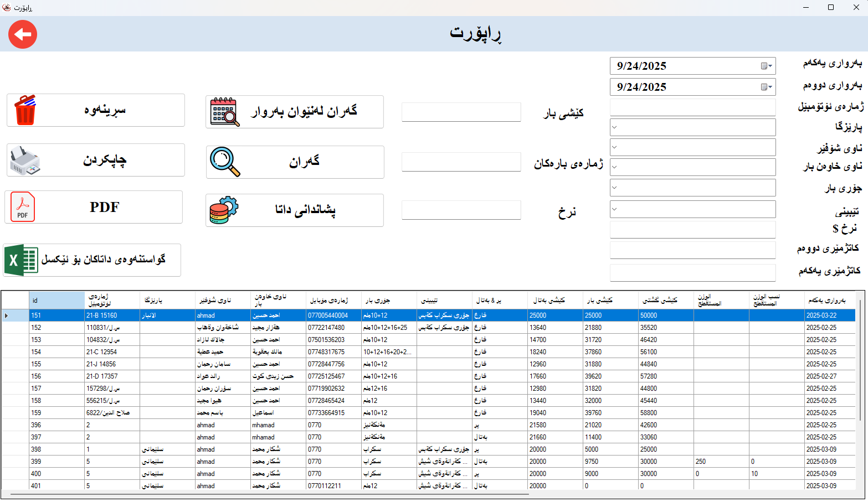Expand the پارێزگا combo box
Viewport: 868px width, 502px height.
coord(614,127)
